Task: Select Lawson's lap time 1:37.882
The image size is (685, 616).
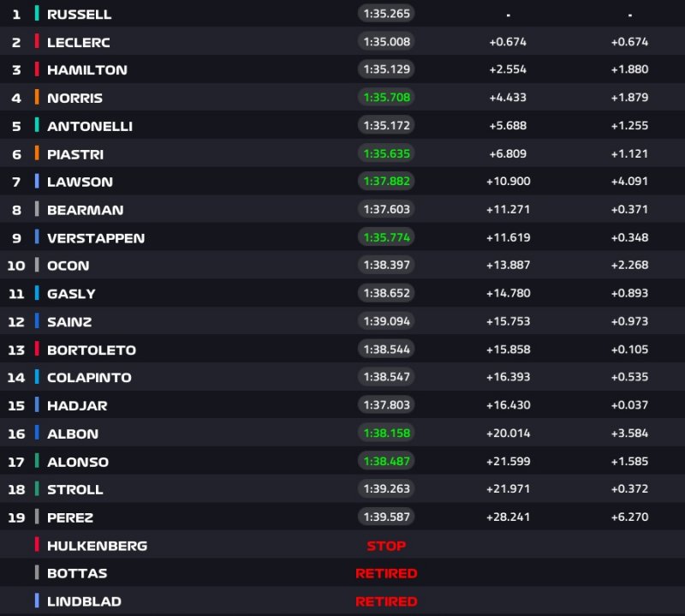Action: 386,182
